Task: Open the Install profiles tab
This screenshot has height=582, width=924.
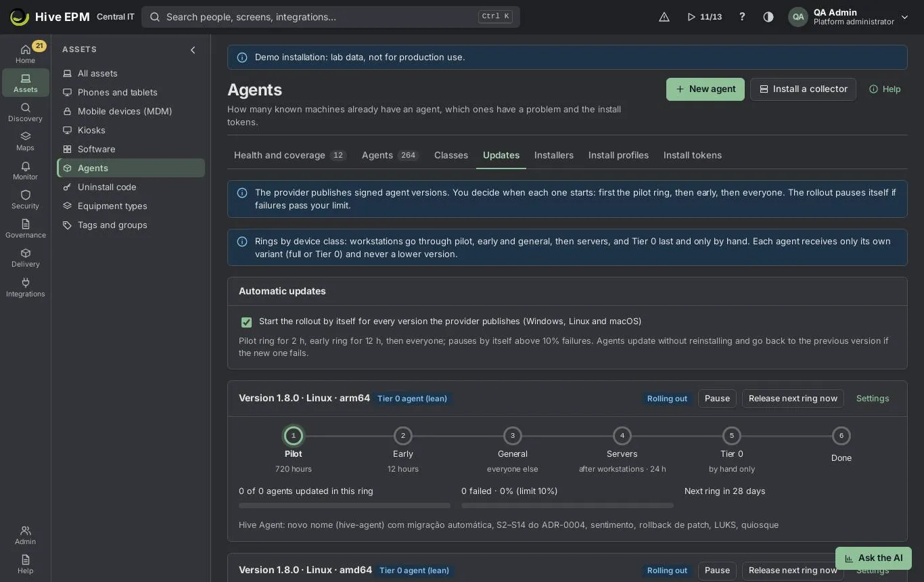Action: point(618,155)
